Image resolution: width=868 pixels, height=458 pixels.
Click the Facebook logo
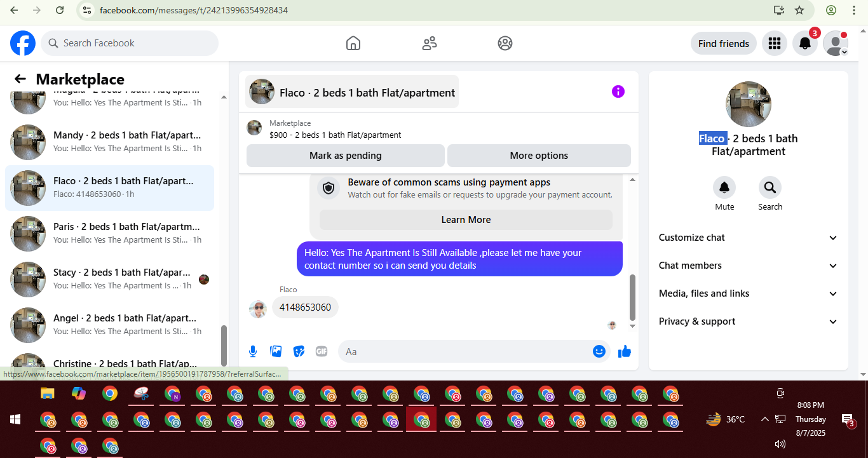[x=23, y=43]
